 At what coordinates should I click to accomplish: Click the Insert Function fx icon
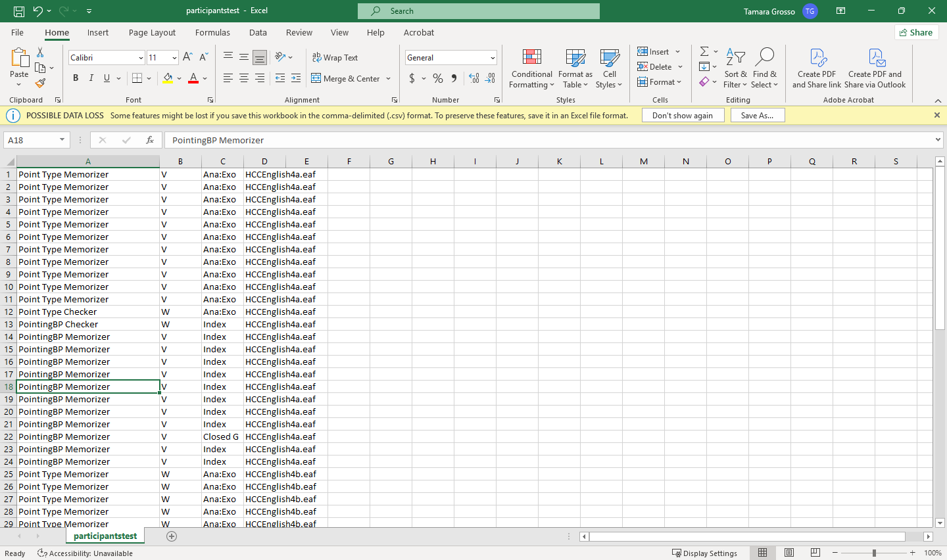click(x=150, y=140)
